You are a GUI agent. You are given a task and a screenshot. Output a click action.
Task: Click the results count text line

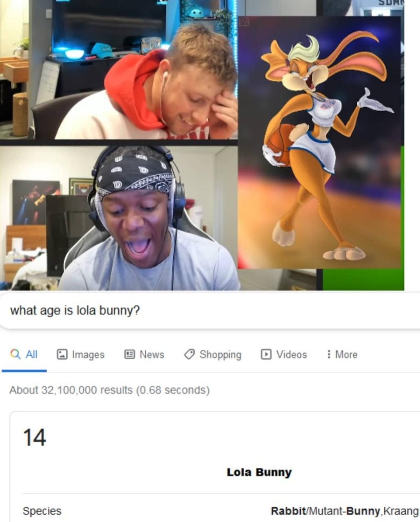pos(110,390)
